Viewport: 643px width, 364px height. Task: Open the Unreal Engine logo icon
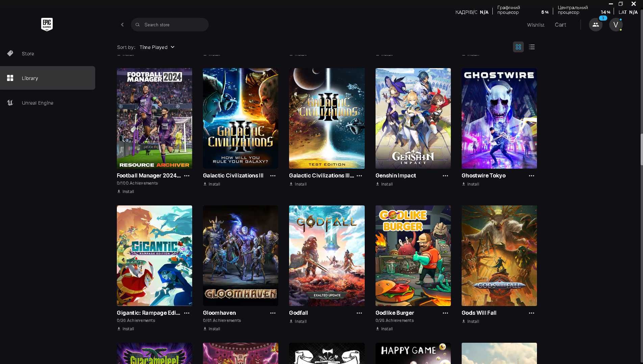(10, 103)
